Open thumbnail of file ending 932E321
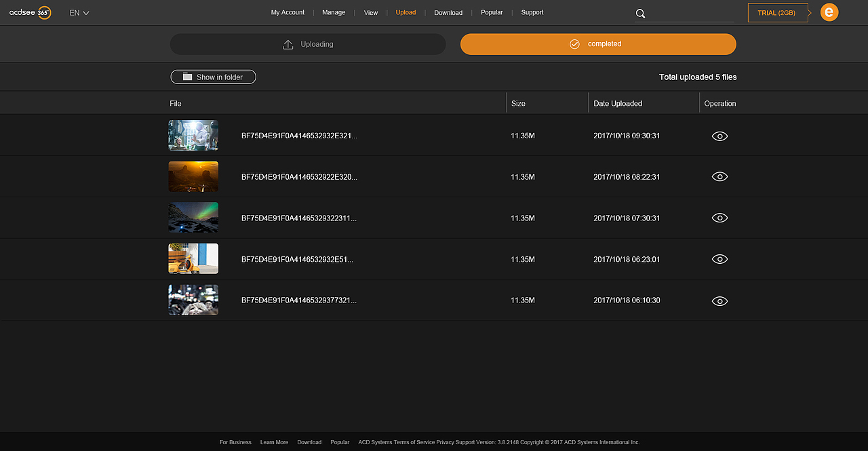Viewport: 868px width, 451px height. [x=193, y=135]
